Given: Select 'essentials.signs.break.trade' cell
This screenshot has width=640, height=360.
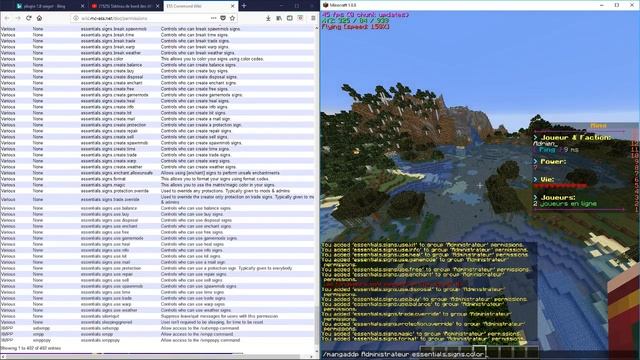Looking at the screenshot, I should pyautogui.click(x=108, y=41).
